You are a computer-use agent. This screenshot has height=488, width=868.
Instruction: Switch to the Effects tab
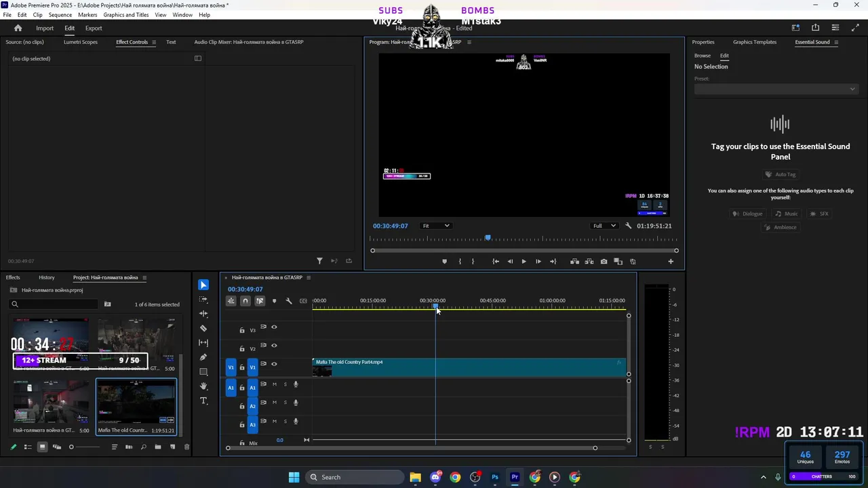[x=13, y=277]
